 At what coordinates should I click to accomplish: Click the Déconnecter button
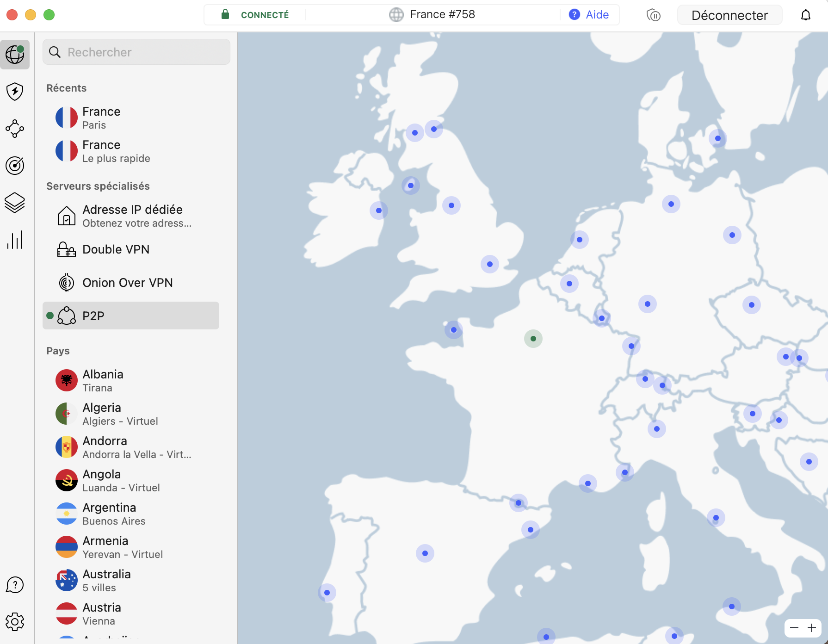point(729,15)
